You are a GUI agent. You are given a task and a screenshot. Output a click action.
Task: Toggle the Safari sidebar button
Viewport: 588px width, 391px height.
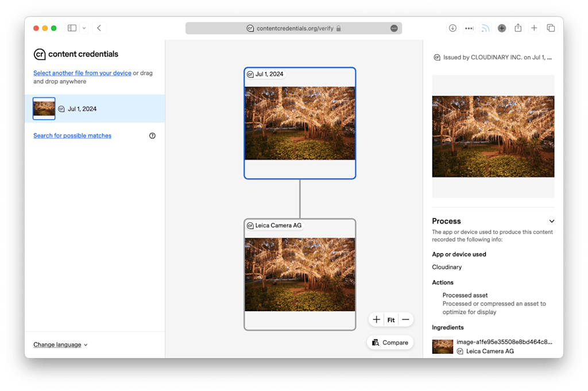(x=72, y=28)
